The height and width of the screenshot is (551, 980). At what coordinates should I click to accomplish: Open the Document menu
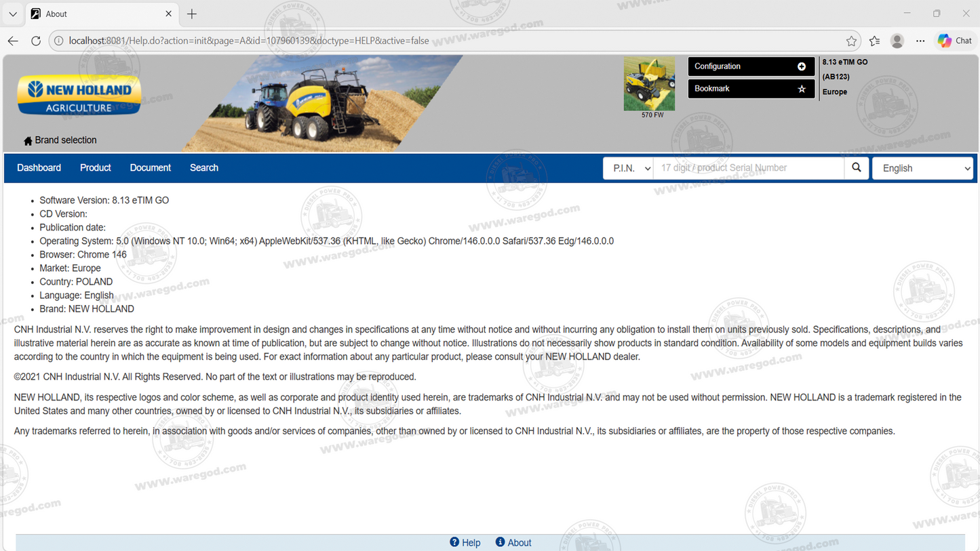(x=151, y=168)
